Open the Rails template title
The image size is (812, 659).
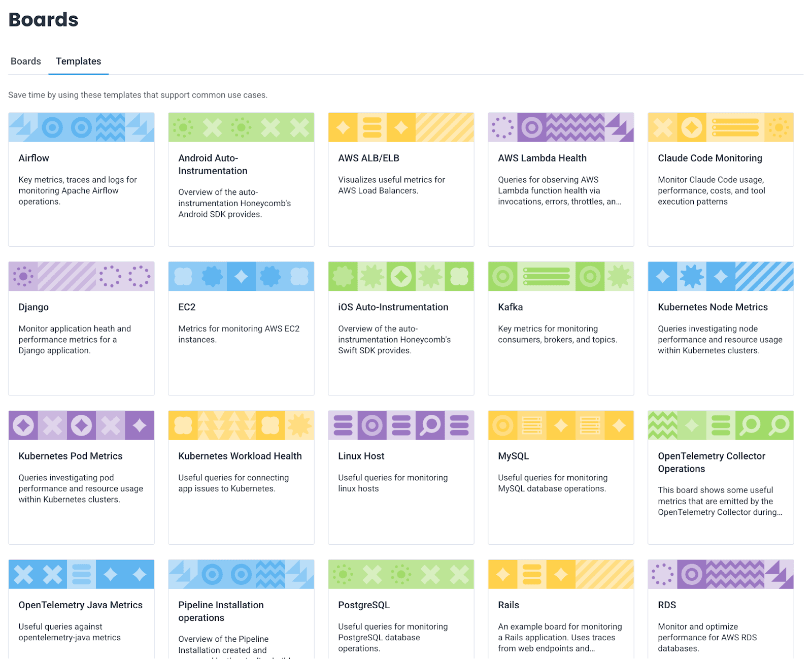pos(509,605)
